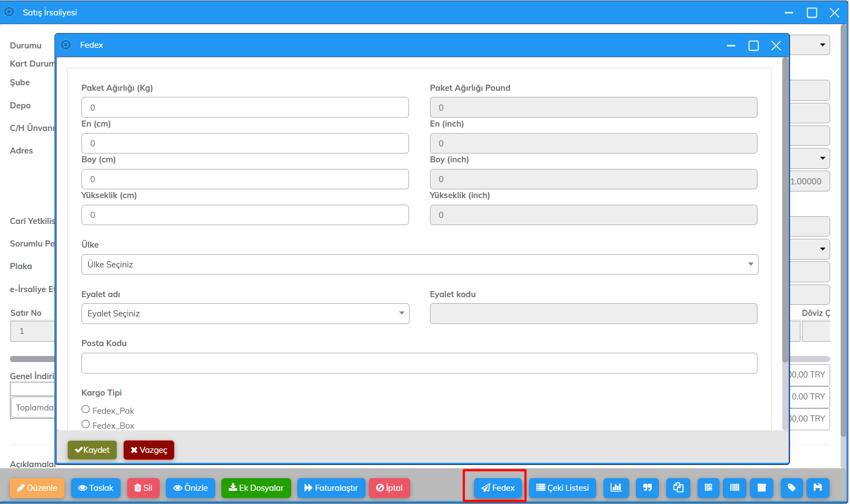
Task: Click the Satış İrsaliyesi window vertical scrollbar
Action: click(x=843, y=231)
